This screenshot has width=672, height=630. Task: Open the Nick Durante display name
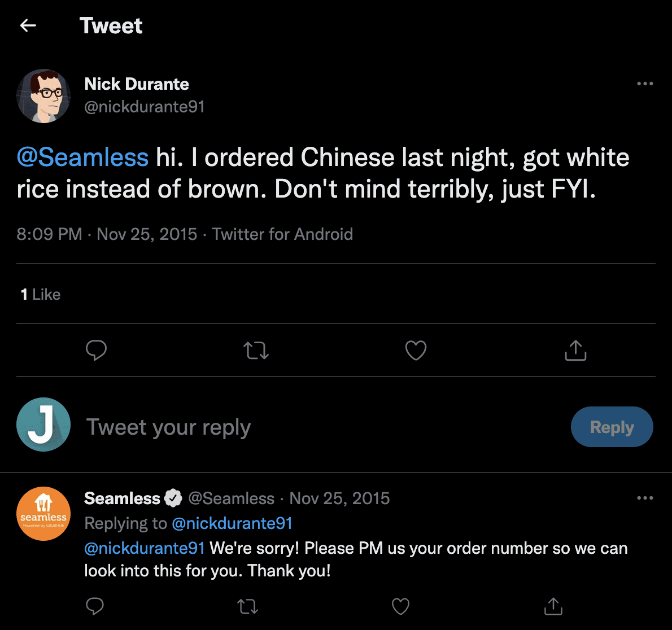point(137,84)
